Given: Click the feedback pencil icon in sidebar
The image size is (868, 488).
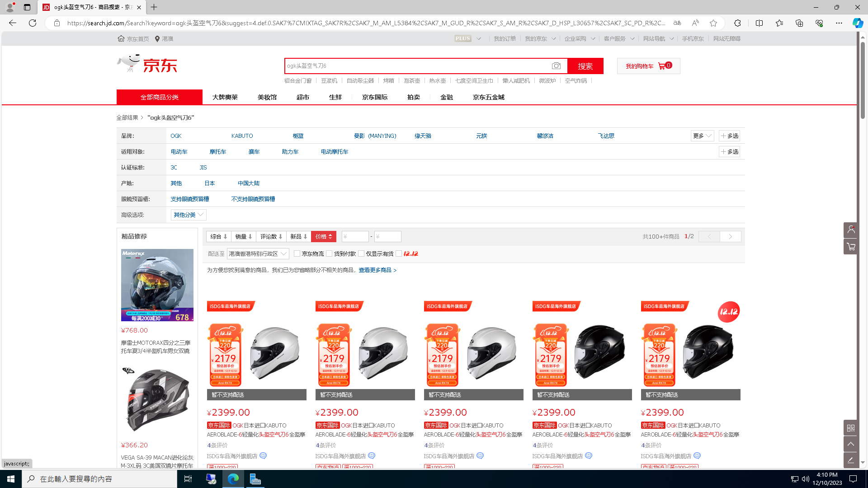Looking at the screenshot, I should [851, 460].
